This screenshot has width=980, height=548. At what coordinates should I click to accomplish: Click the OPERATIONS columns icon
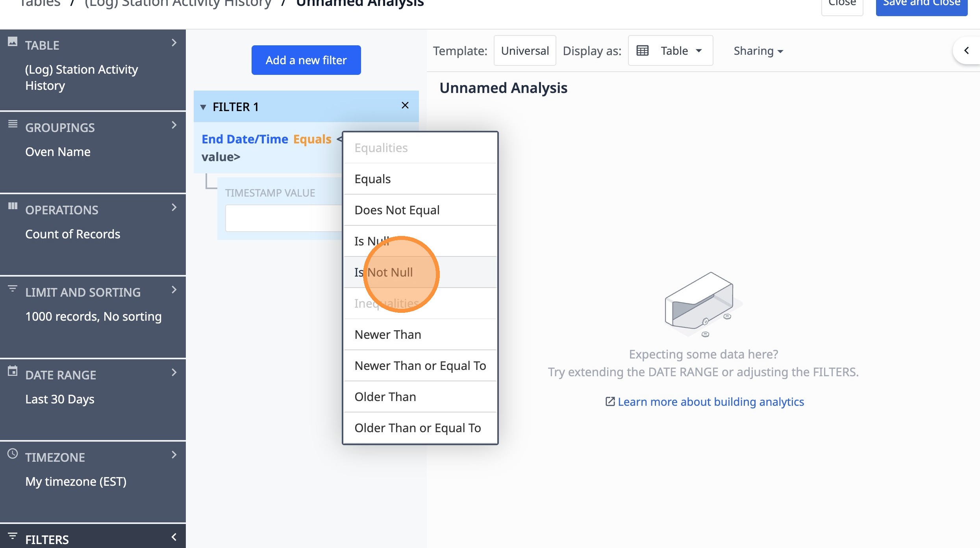tap(13, 206)
